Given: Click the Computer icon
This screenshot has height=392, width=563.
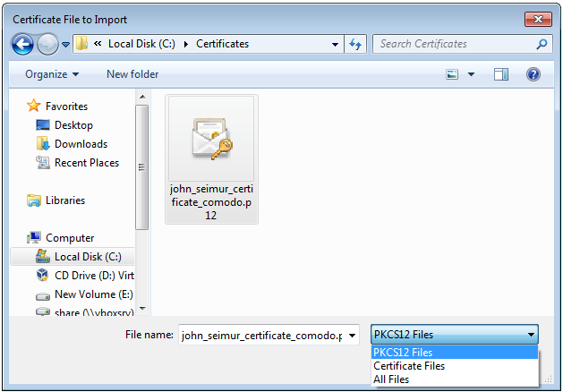Looking at the screenshot, I should point(34,238).
